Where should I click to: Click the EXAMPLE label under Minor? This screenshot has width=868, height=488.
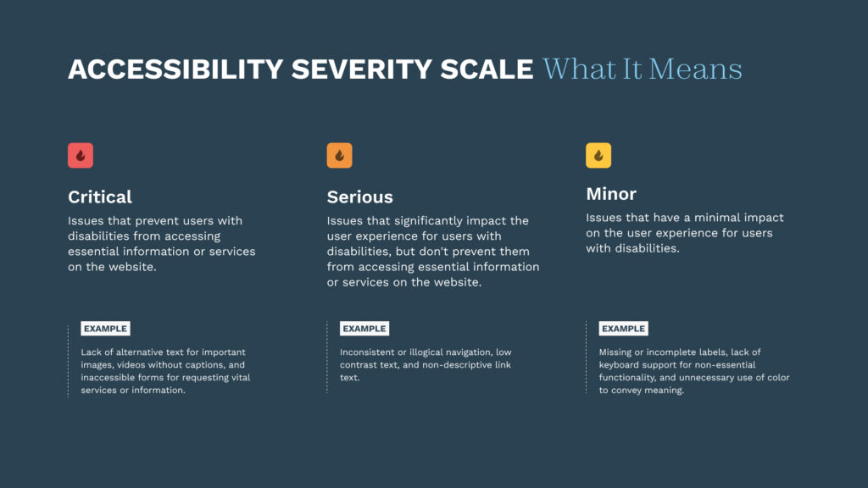pyautogui.click(x=623, y=329)
